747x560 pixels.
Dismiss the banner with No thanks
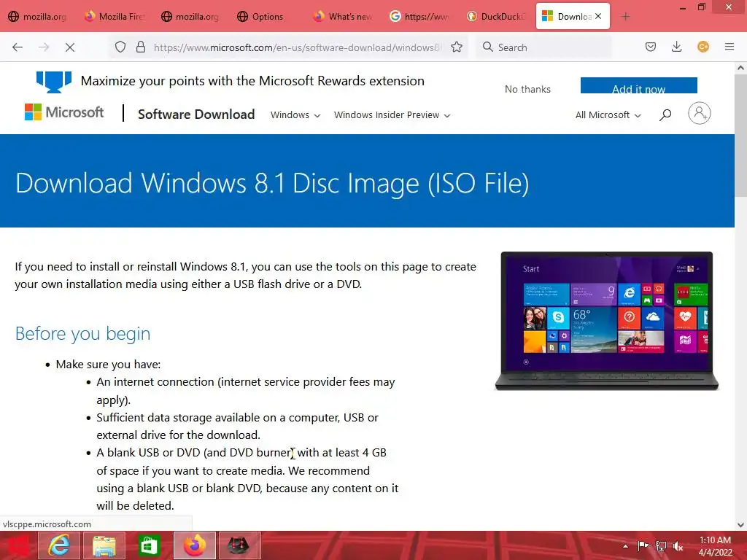pos(527,89)
